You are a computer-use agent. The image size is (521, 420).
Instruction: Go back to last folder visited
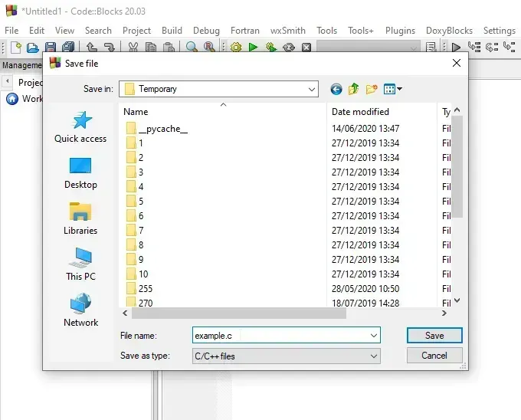[x=336, y=89]
